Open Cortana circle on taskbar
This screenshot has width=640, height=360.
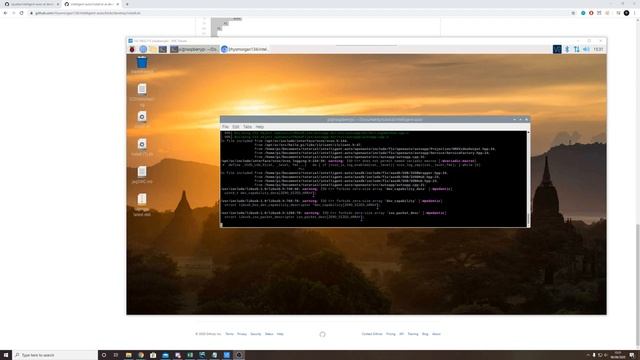104,355
